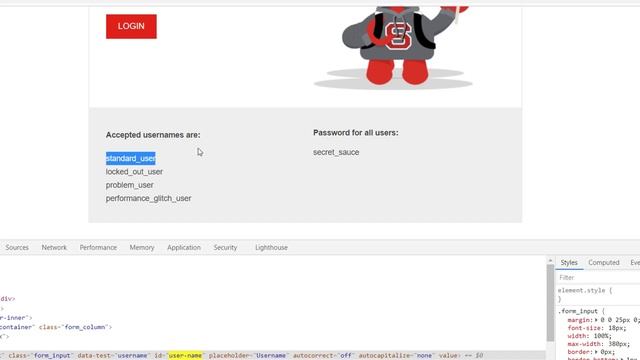Open the Lighthouse tab
Image resolution: width=640 pixels, height=360 pixels.
[271, 247]
